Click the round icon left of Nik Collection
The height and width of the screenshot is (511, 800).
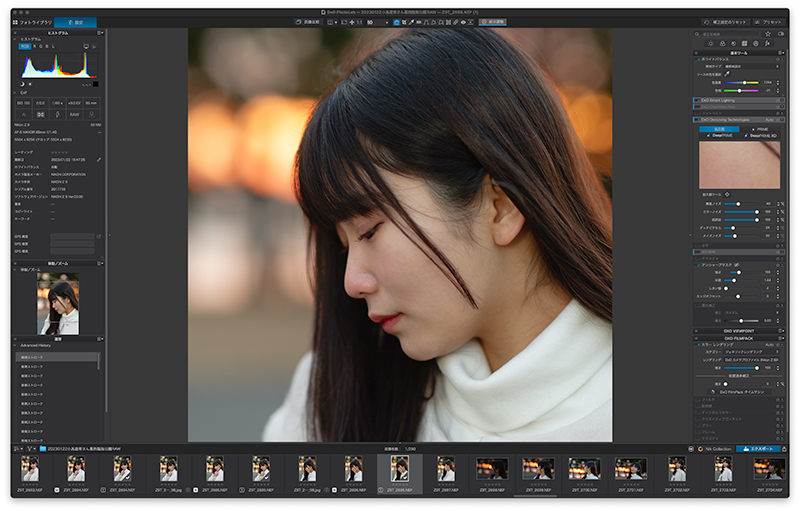(690, 449)
